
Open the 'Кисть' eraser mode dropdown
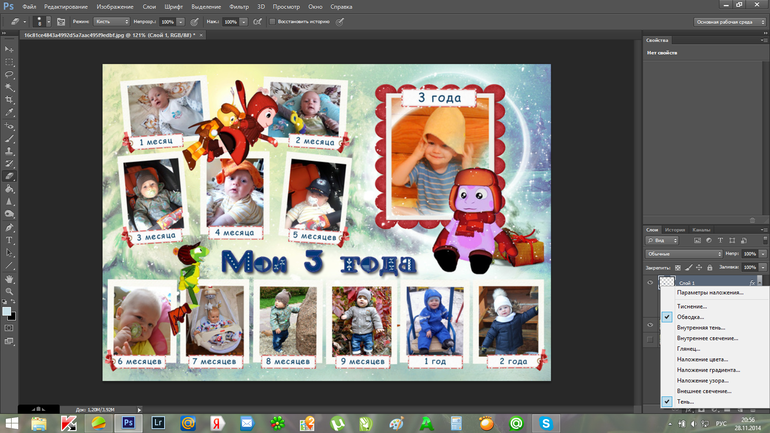[110, 21]
